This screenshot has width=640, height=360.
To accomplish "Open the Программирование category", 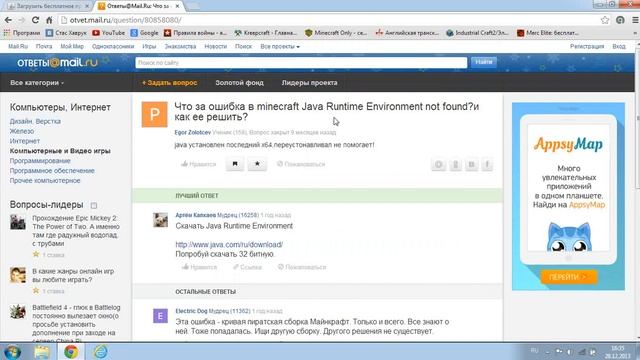I will [x=40, y=161].
